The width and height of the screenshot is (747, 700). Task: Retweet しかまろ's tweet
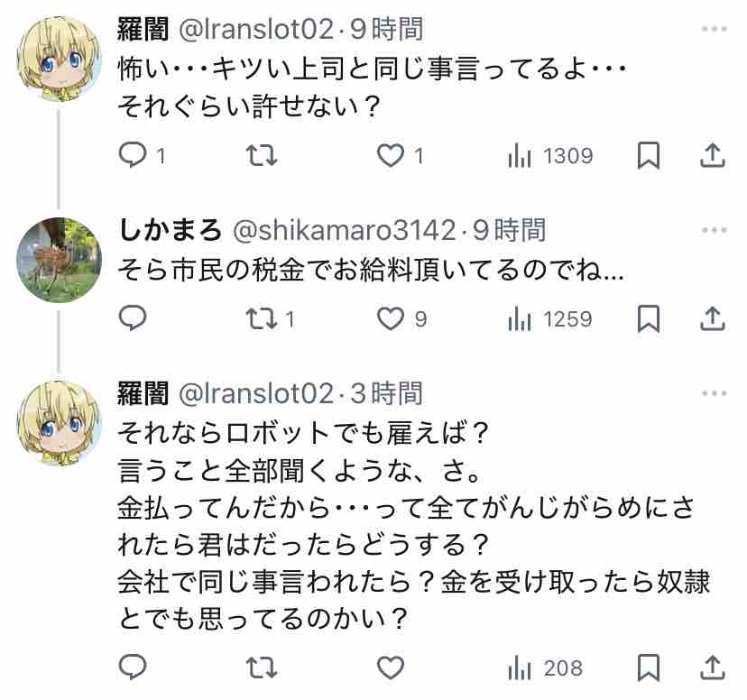(261, 318)
